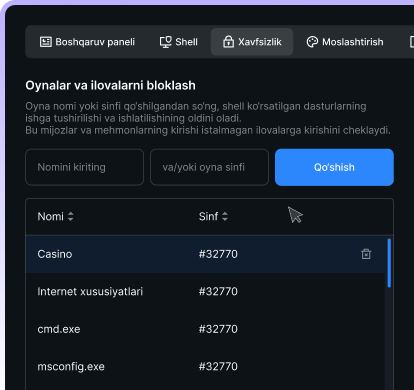The height and width of the screenshot is (390, 414).
Task: Delete the Casino row with trash icon
Action: [366, 254]
